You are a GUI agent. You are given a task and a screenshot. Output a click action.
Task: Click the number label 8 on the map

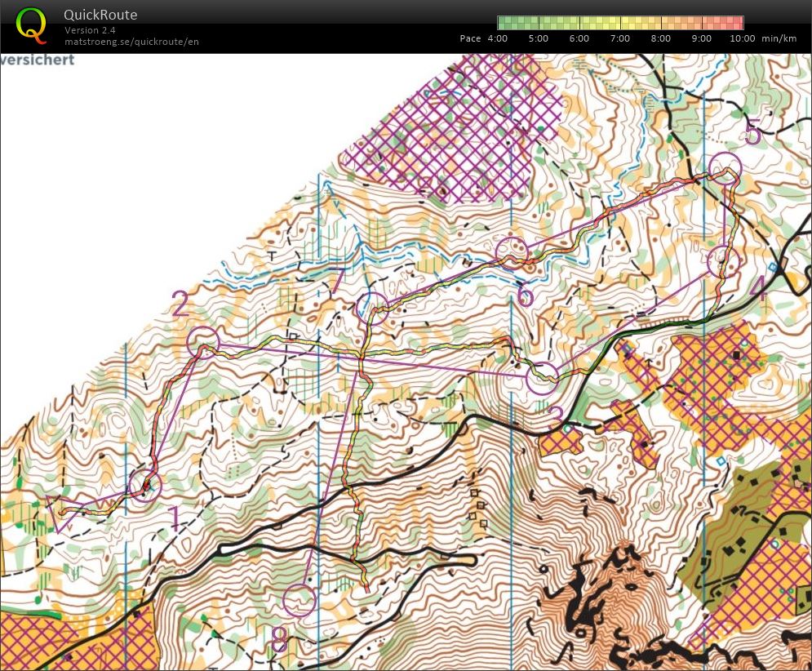[279, 640]
